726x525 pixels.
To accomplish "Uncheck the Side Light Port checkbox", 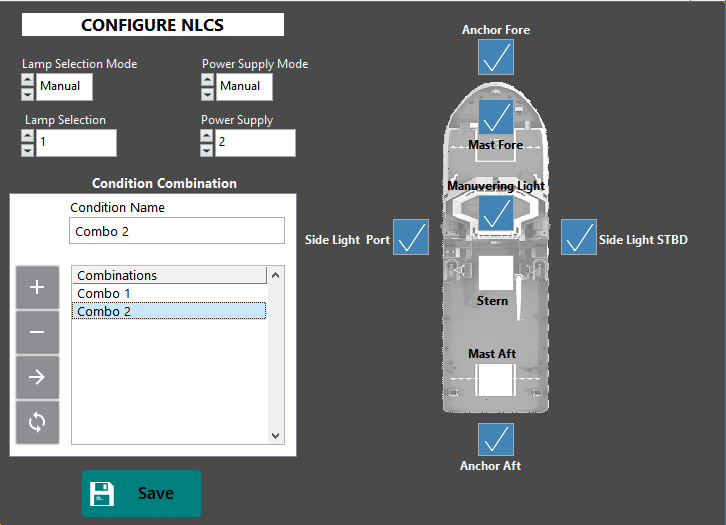I will pos(411,237).
